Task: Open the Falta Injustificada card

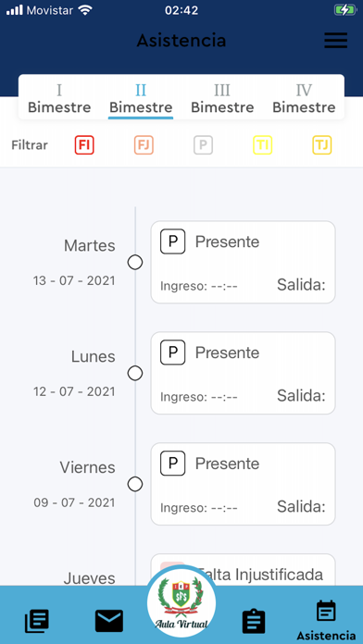Action: point(243,570)
